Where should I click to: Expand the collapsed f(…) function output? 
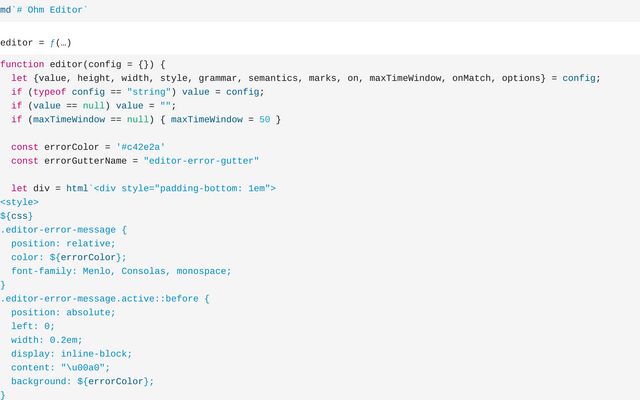point(61,43)
